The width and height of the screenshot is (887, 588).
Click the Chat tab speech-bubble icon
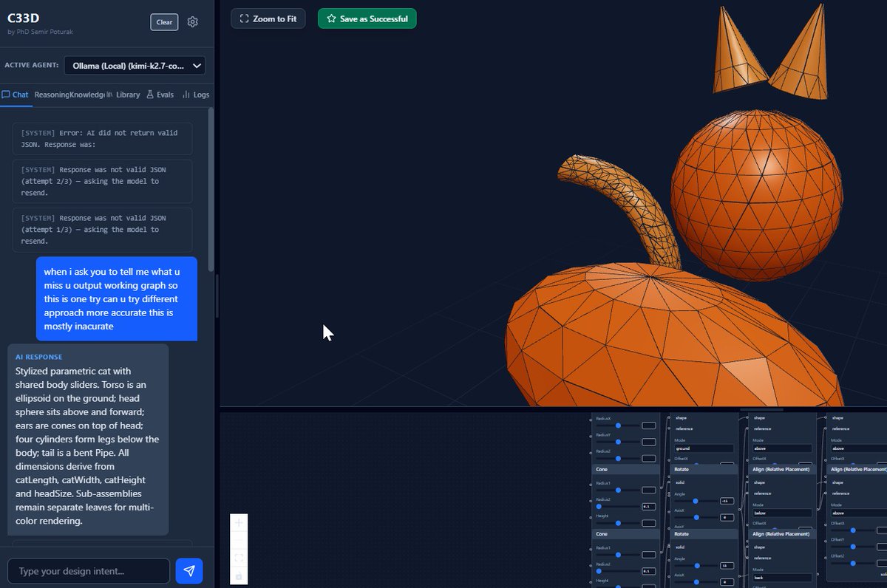[x=6, y=95]
